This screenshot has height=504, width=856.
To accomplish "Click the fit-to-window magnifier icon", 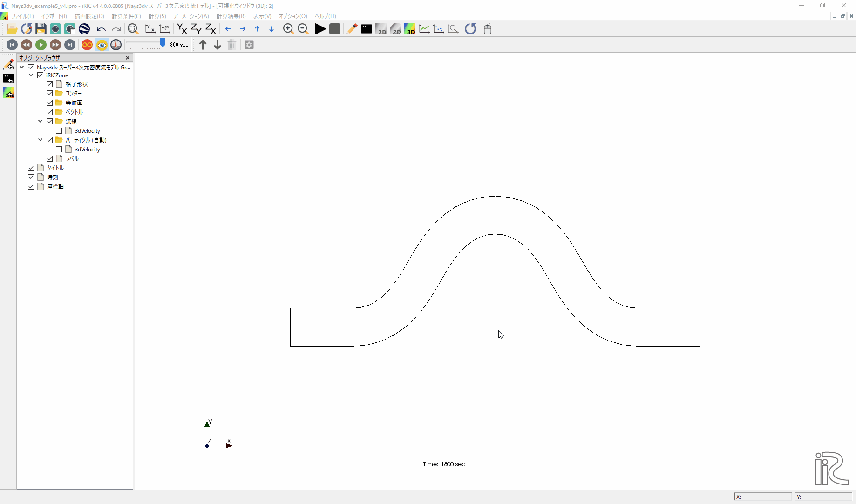I will (x=133, y=29).
